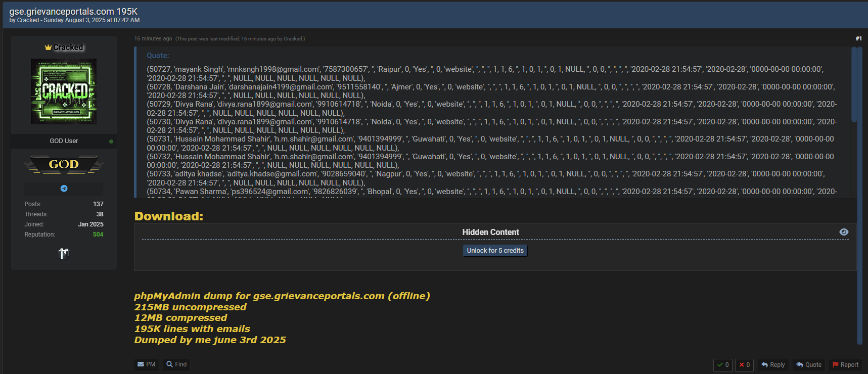Screen dimensions: 868x374
Task: Open the #1 post permalink
Action: click(858, 38)
